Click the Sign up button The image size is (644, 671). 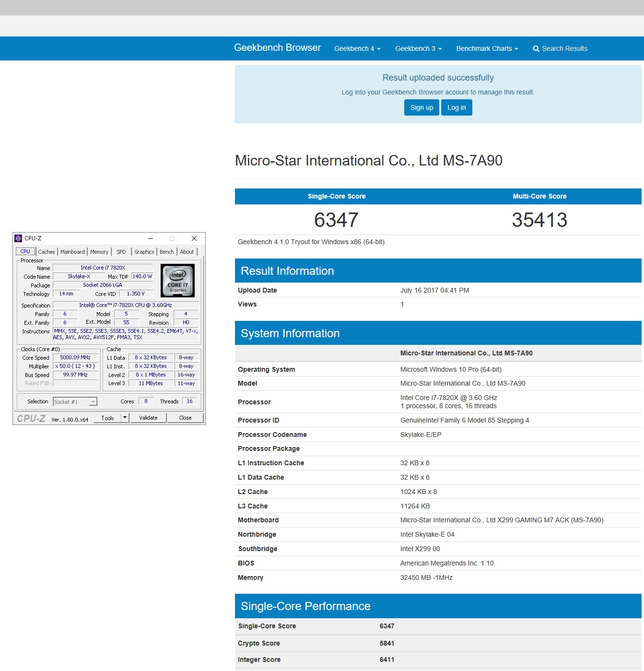click(422, 107)
